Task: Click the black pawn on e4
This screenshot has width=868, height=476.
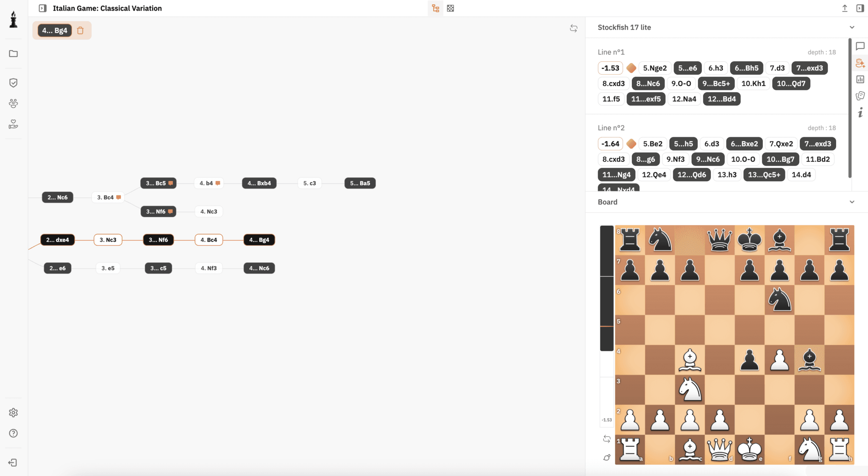Action: [750, 360]
